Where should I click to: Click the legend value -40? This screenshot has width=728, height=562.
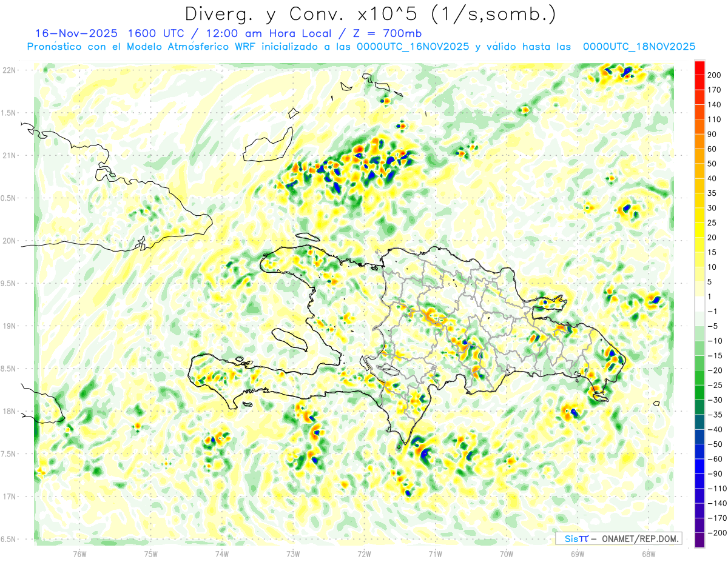point(715,430)
